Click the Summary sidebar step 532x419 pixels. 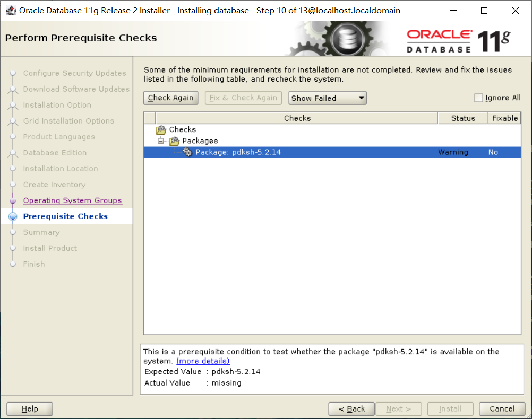[x=41, y=232]
